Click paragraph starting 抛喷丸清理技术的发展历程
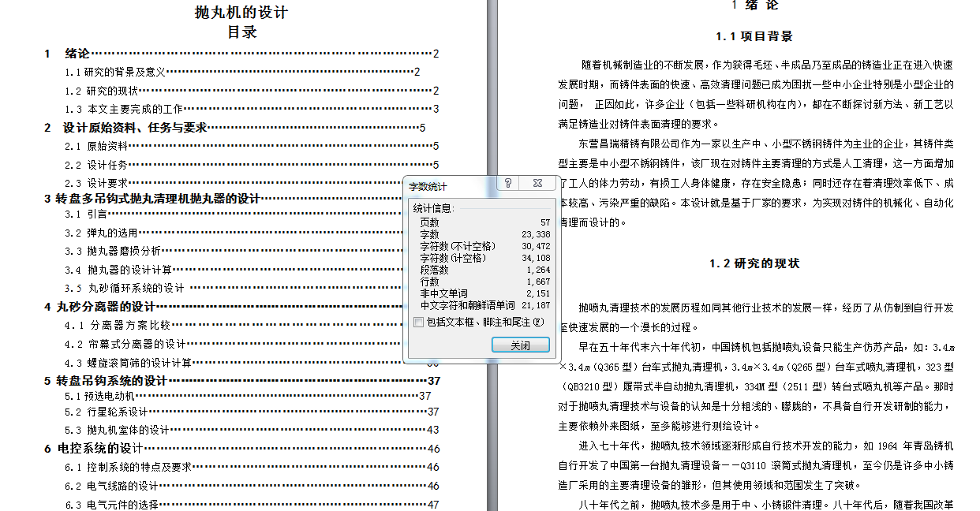Image resolution: width=980 pixels, height=511 pixels. click(x=756, y=317)
